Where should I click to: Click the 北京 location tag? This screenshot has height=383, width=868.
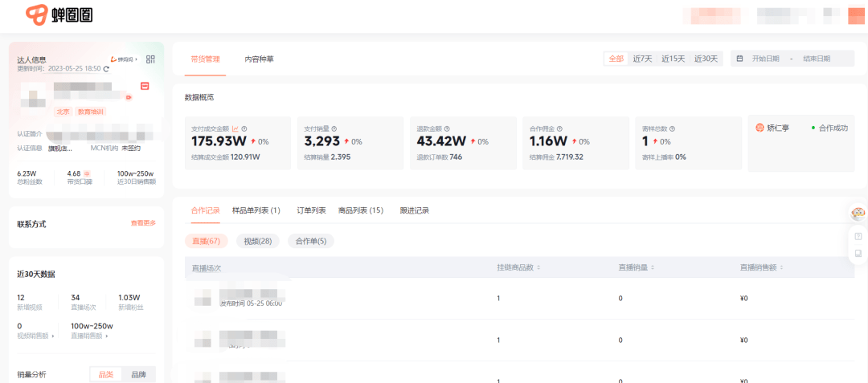click(62, 112)
